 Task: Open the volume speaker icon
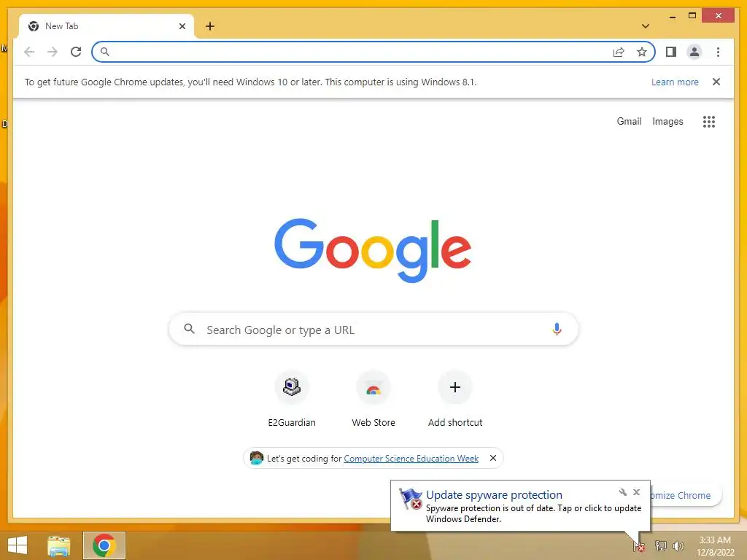click(x=678, y=545)
